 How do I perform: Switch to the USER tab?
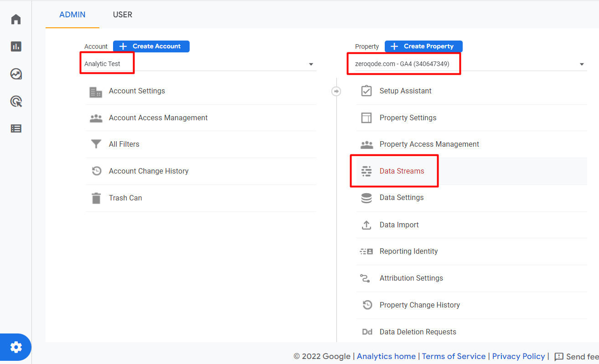click(123, 15)
